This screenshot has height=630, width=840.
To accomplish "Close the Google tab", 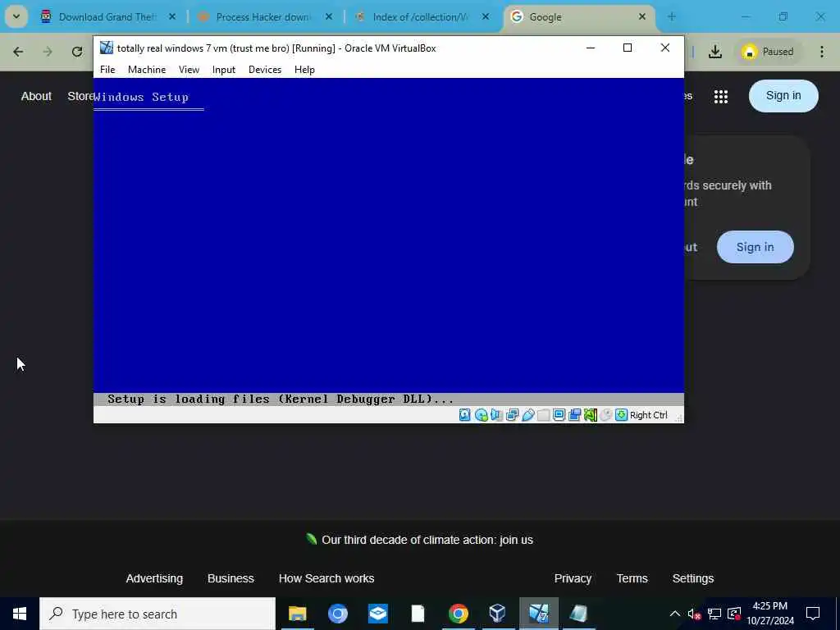I will [641, 17].
